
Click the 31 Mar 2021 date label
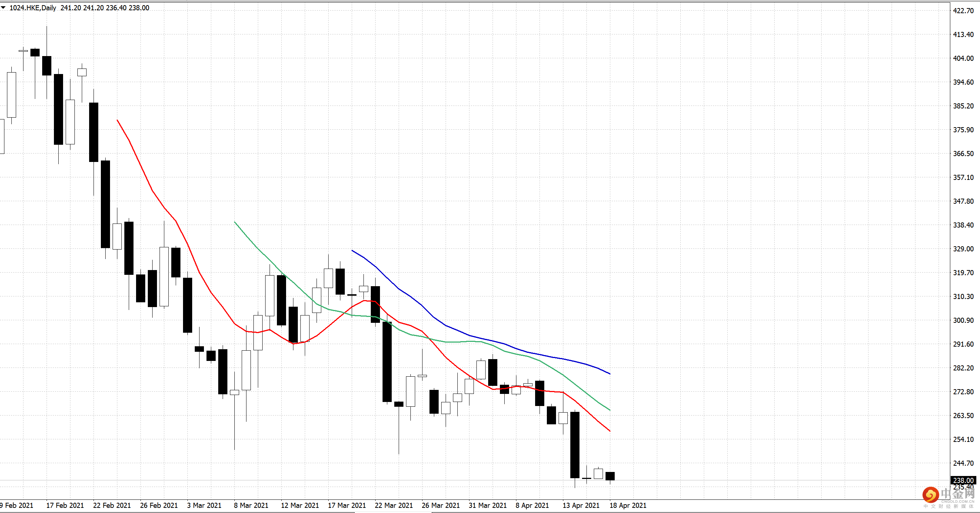tap(488, 505)
